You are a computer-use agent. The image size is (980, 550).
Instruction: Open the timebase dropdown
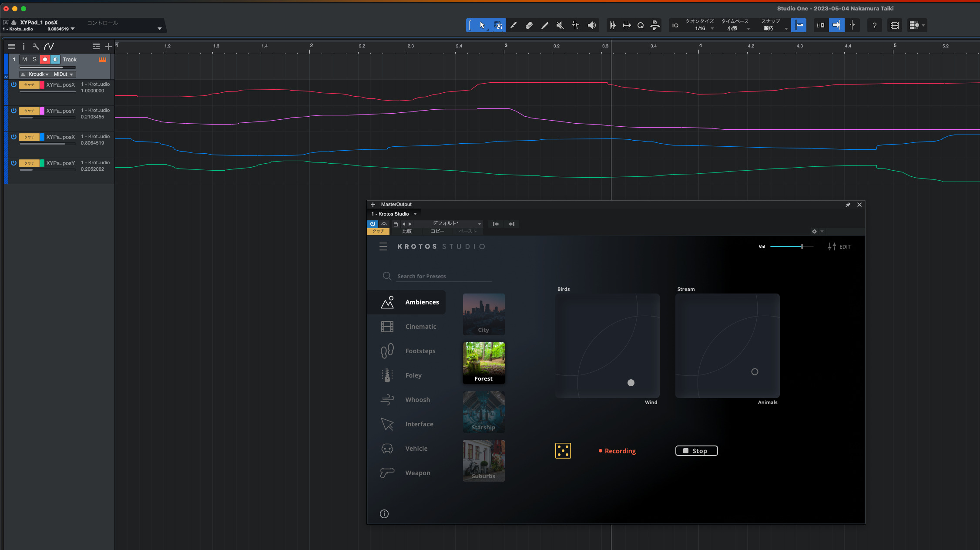point(735,28)
